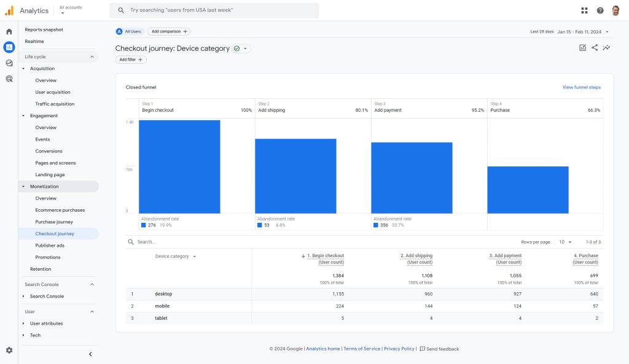The image size is (629, 364).
Task: Collapse the navigation with the left chevron
Action: coord(90,354)
